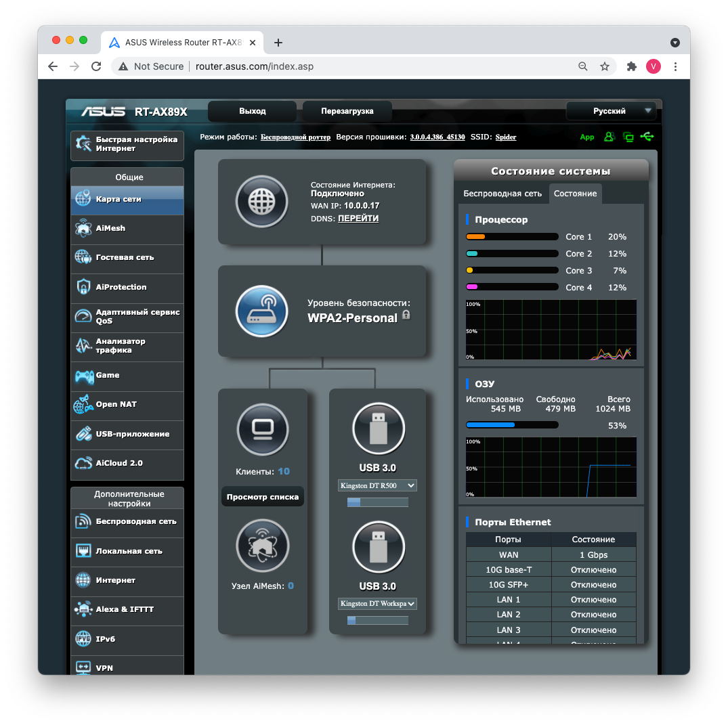728x725 pixels.
Task: Go back with browser back arrow
Action: (53, 66)
